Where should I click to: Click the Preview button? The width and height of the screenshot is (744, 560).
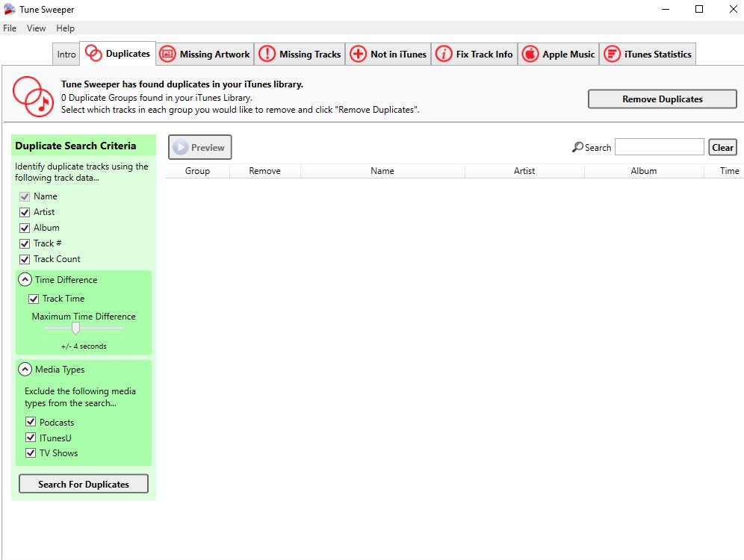[x=199, y=148]
